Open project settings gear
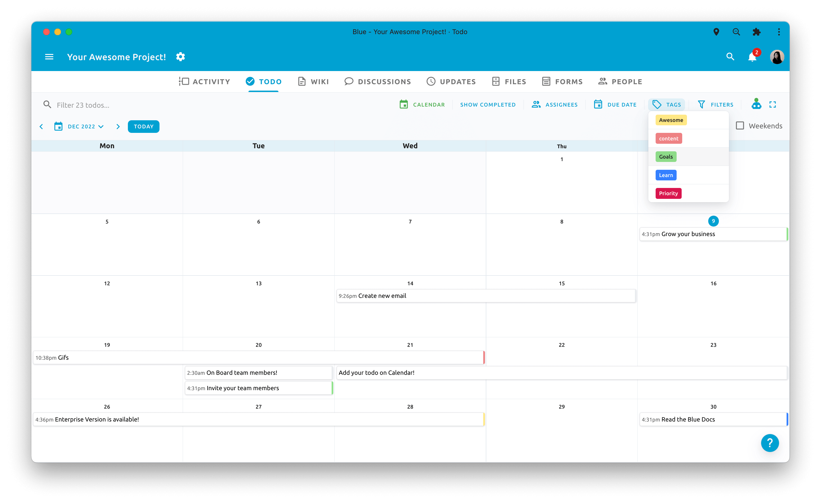Screen dimensions: 821x504 (180, 57)
